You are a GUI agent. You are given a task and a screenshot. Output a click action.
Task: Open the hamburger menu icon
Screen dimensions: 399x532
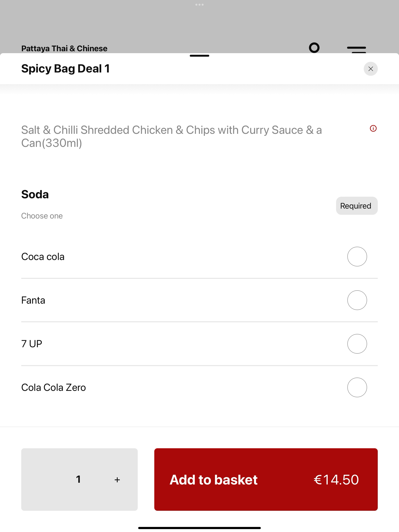(x=356, y=49)
